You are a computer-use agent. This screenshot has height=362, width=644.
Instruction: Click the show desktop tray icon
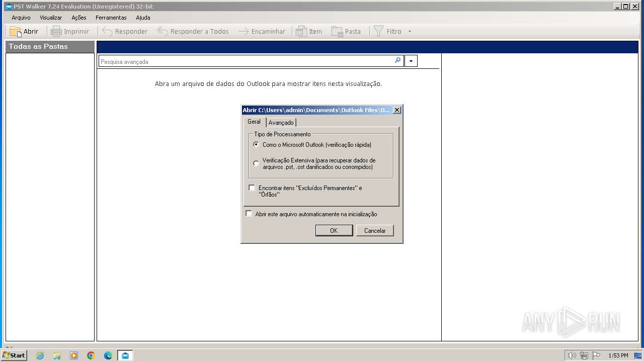[638, 355]
